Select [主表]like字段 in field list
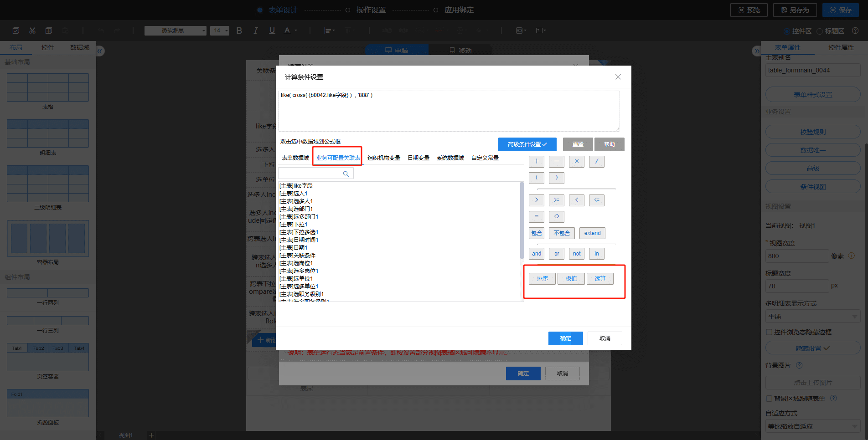 296,186
